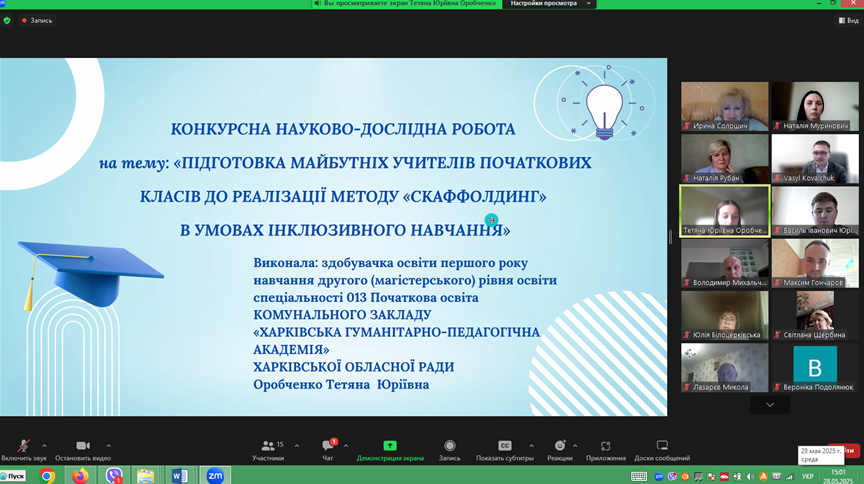
Task: Click the panel divider handle beside slide
Action: pyautogui.click(x=671, y=237)
